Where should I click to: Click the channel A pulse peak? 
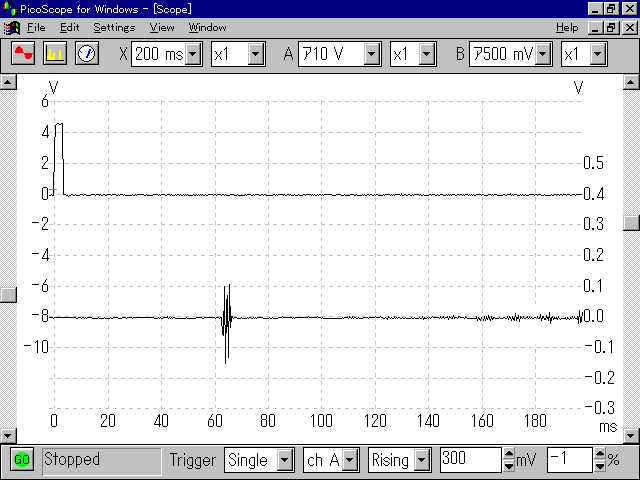(59, 124)
